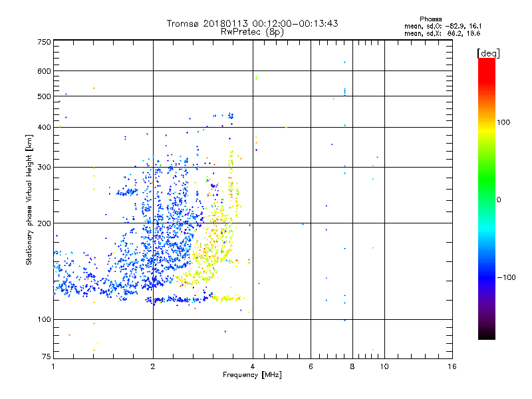The height and width of the screenshot is (399, 532).
Task: Click the x-axis tick label '4'
Action: coord(253,366)
